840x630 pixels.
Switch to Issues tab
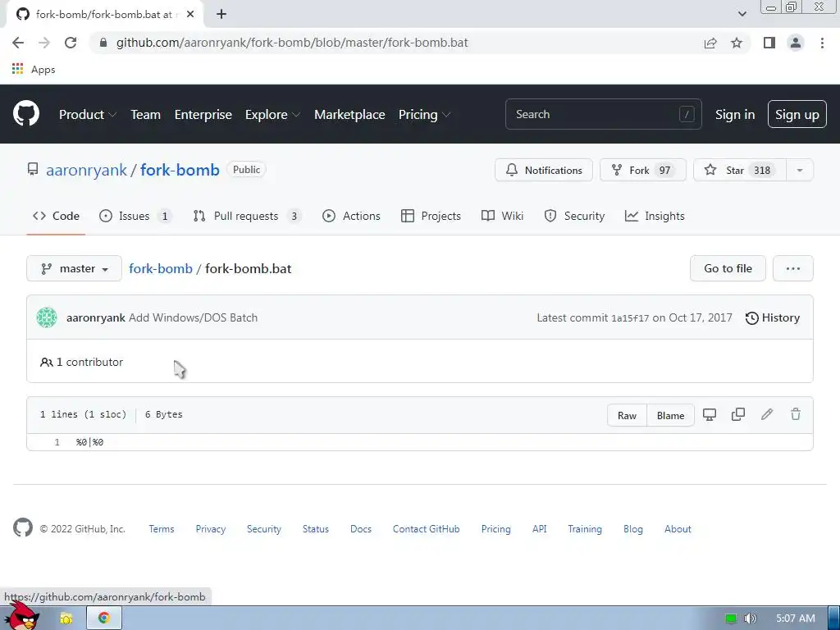pyautogui.click(x=135, y=216)
